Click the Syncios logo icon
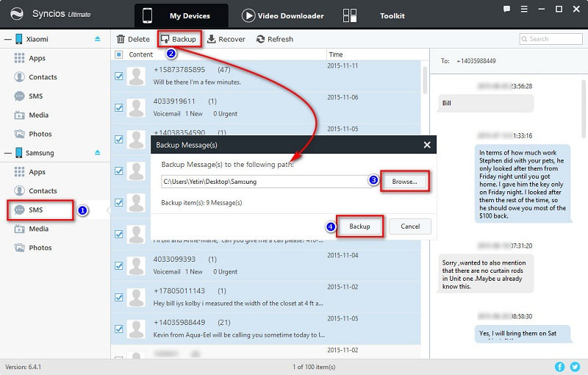 click(16, 14)
